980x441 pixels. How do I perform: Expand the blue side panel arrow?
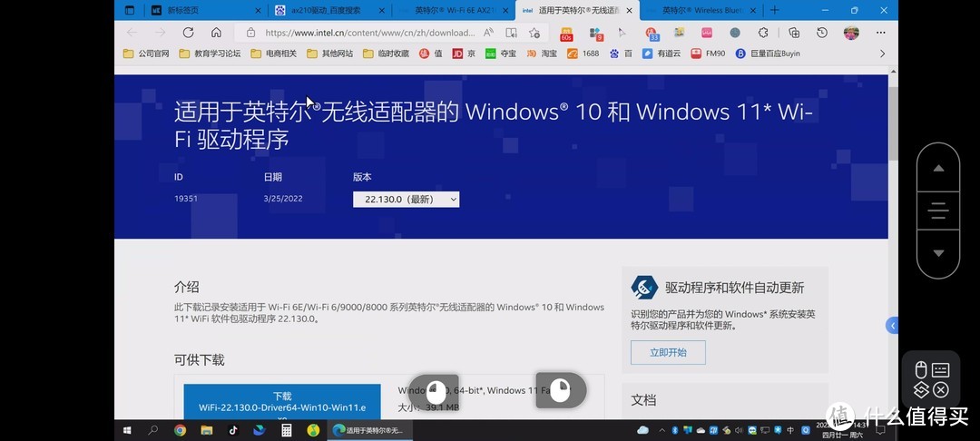click(893, 326)
